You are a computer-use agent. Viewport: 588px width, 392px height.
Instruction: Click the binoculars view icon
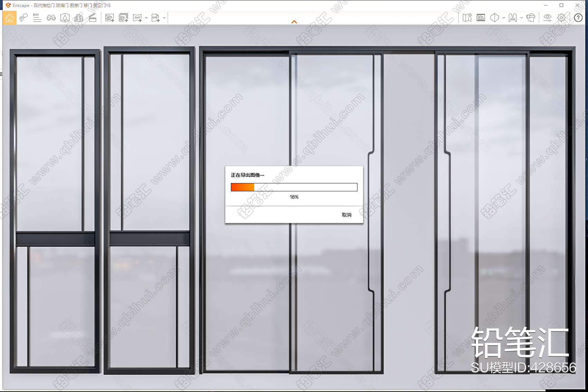click(51, 18)
